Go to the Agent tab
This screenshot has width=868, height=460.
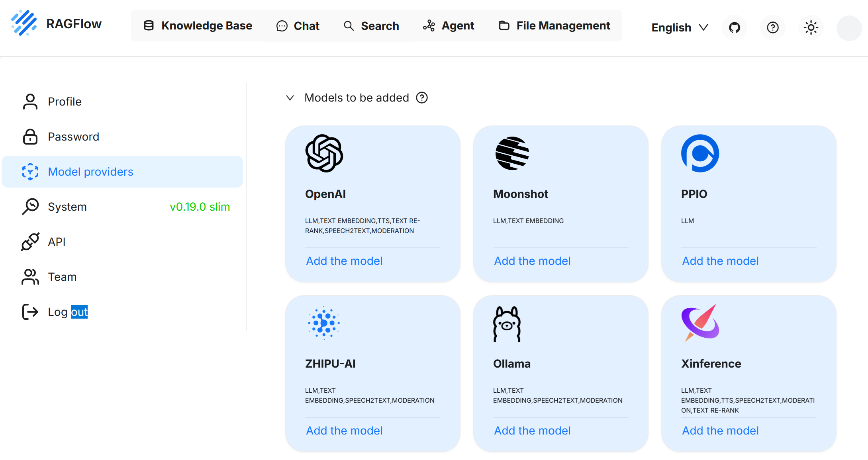(x=449, y=26)
